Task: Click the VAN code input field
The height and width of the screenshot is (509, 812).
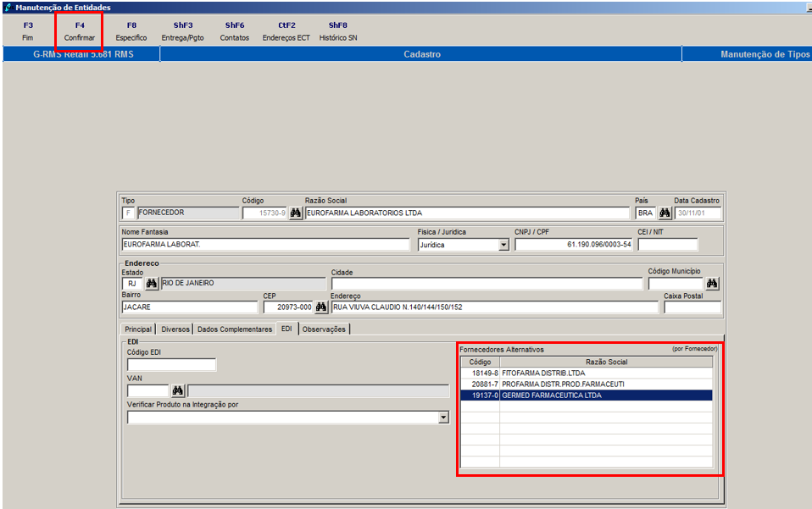Action: click(x=148, y=390)
